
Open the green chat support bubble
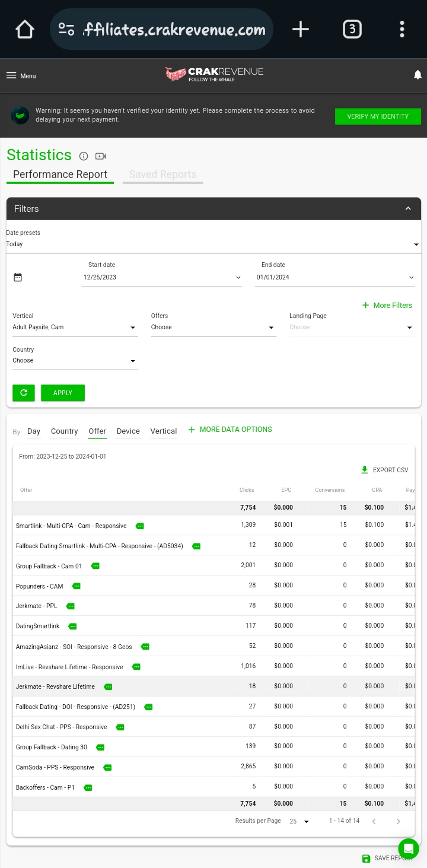coord(408,849)
